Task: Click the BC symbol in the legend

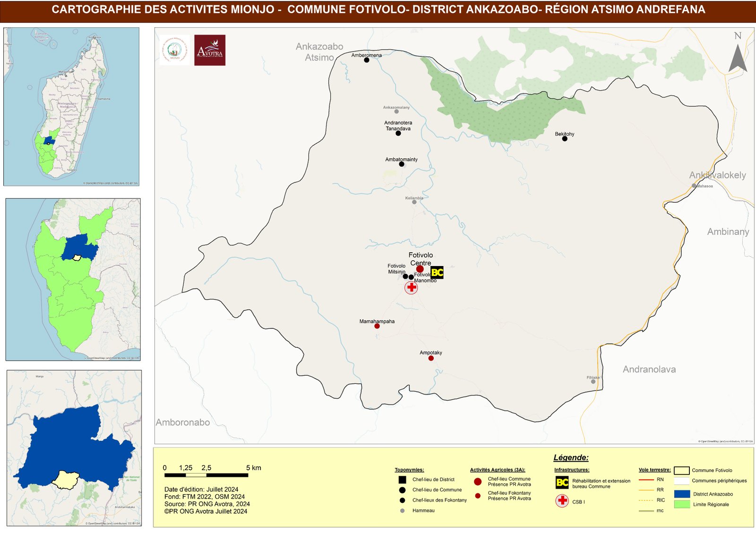Action: [x=562, y=482]
